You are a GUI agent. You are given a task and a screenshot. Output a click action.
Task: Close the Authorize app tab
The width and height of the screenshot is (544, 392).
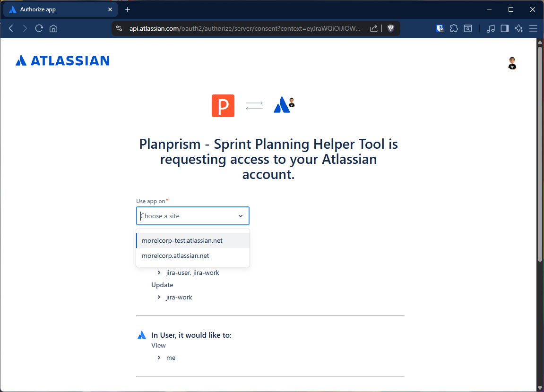(110, 9)
